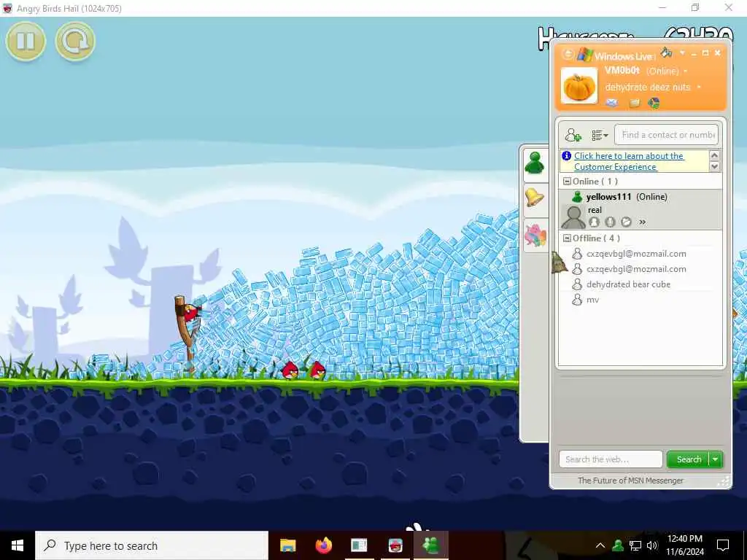Open the MSN Today globe icon
This screenshot has width=747, height=560.
pyautogui.click(x=654, y=103)
